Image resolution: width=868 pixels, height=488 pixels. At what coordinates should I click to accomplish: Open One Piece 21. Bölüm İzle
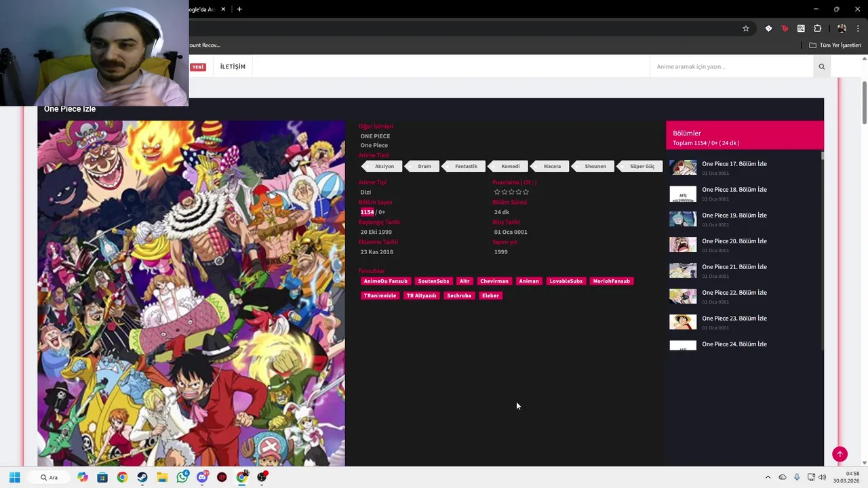pos(734,267)
